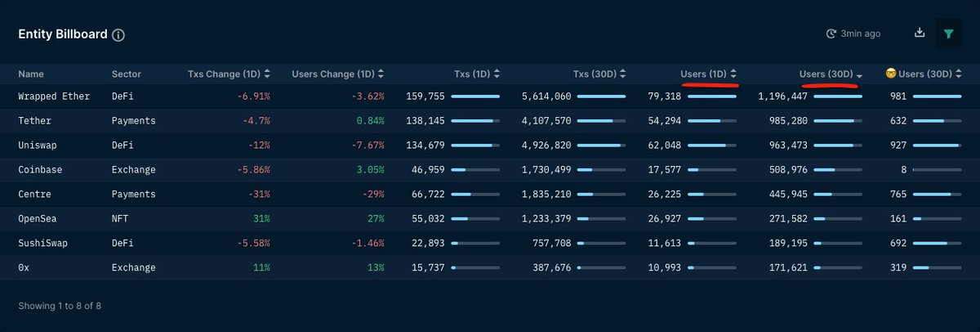This screenshot has width=980, height=332.
Task: Click the Exchange sector for Coinbase
Action: [x=131, y=170]
